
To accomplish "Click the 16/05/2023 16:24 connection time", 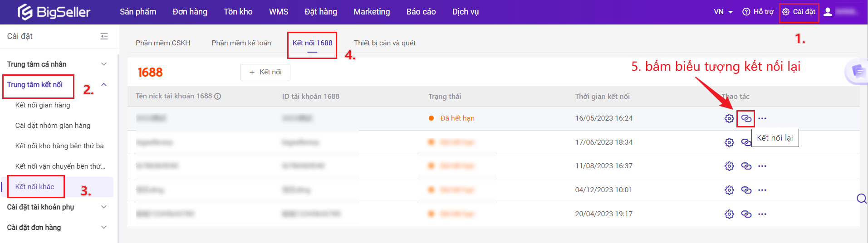I will click(603, 118).
